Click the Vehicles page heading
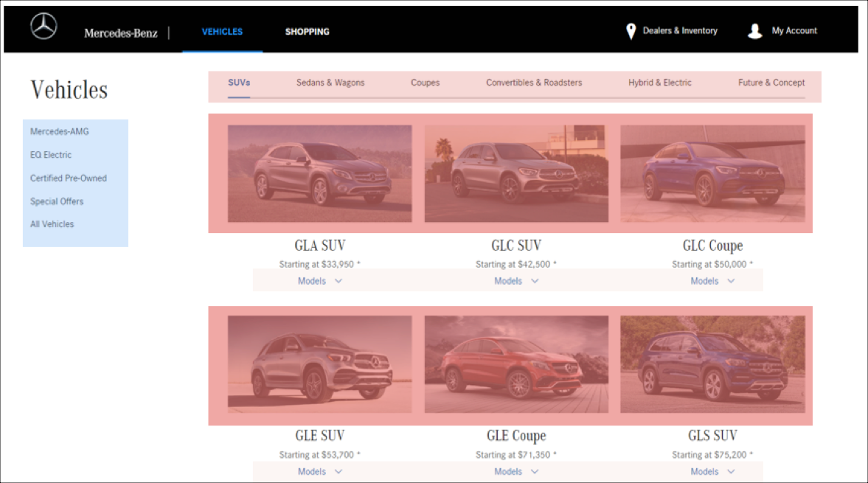This screenshot has width=868, height=483. tap(69, 90)
